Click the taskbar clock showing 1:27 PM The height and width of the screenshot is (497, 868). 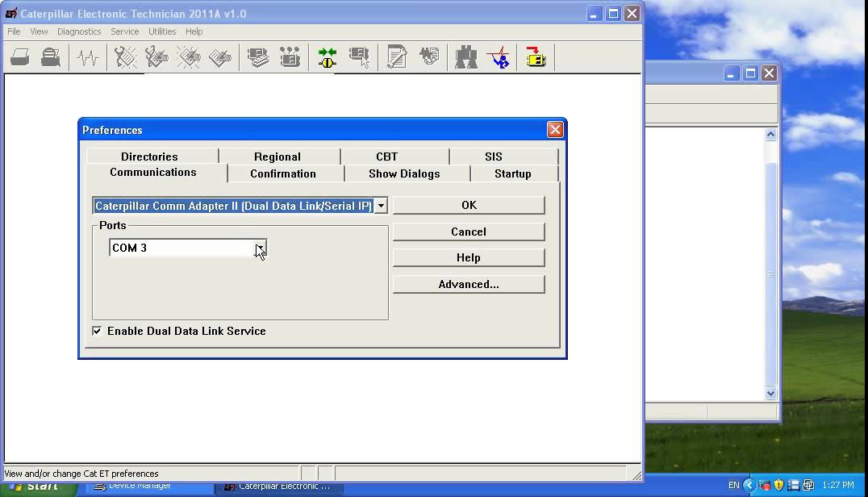(x=837, y=486)
